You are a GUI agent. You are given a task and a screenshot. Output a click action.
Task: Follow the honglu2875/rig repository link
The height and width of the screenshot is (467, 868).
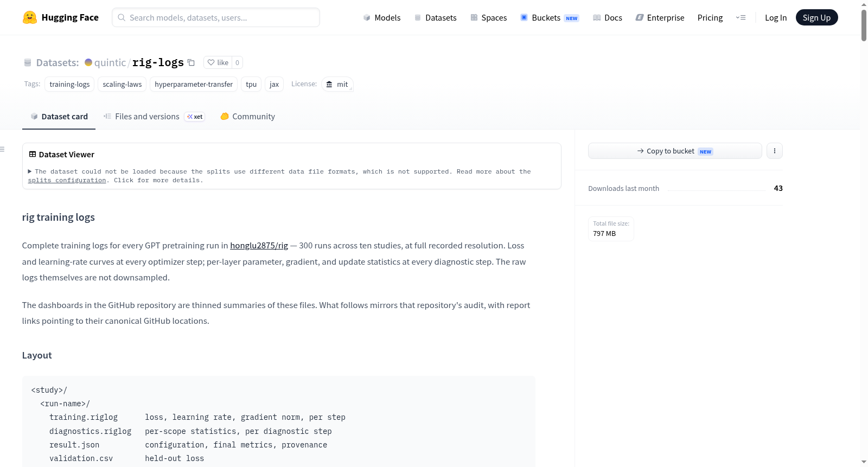259,246
